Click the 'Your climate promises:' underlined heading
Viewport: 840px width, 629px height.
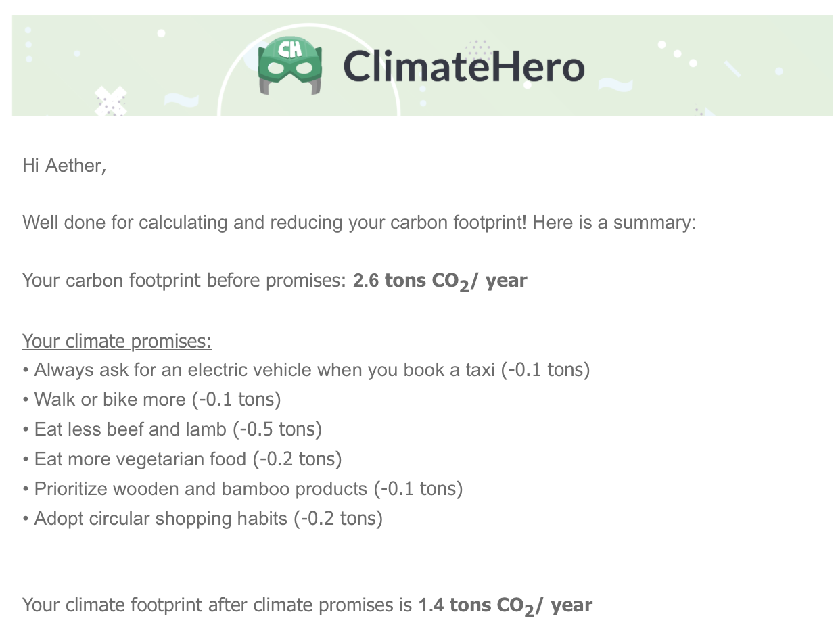point(117,341)
